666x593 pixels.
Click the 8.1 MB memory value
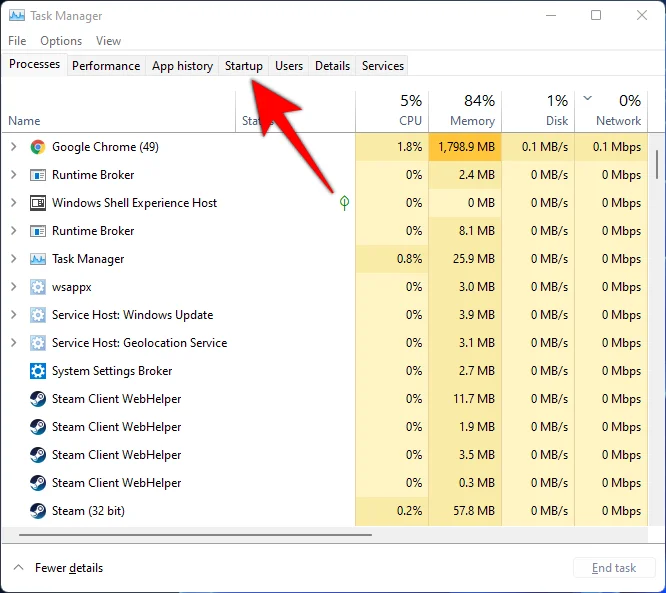tap(477, 231)
